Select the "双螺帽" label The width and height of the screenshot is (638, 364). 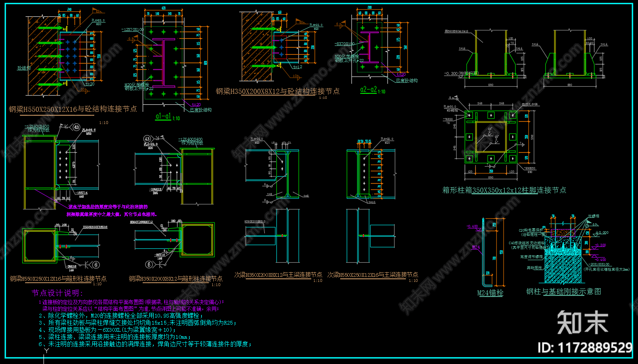coord(594,216)
